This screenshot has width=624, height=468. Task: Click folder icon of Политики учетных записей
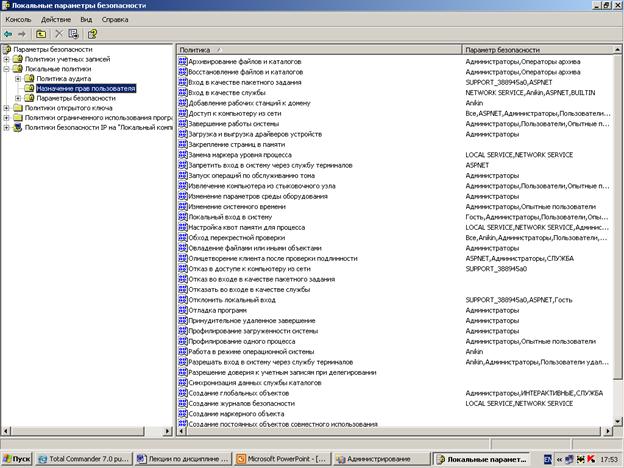click(x=18, y=59)
